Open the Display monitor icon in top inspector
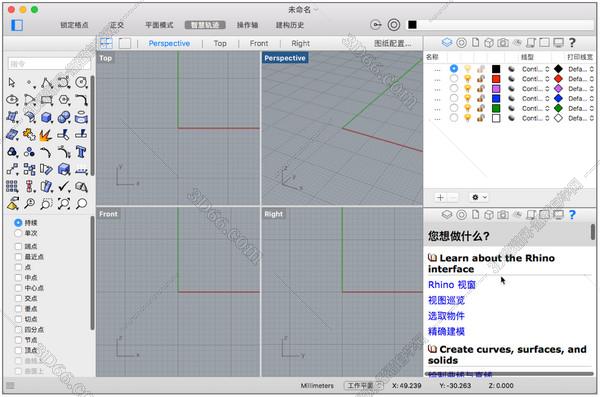This screenshot has width=600, height=397. (x=559, y=42)
